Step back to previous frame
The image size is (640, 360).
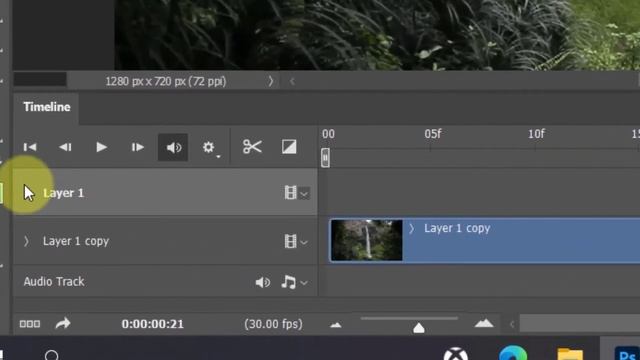pos(65,147)
